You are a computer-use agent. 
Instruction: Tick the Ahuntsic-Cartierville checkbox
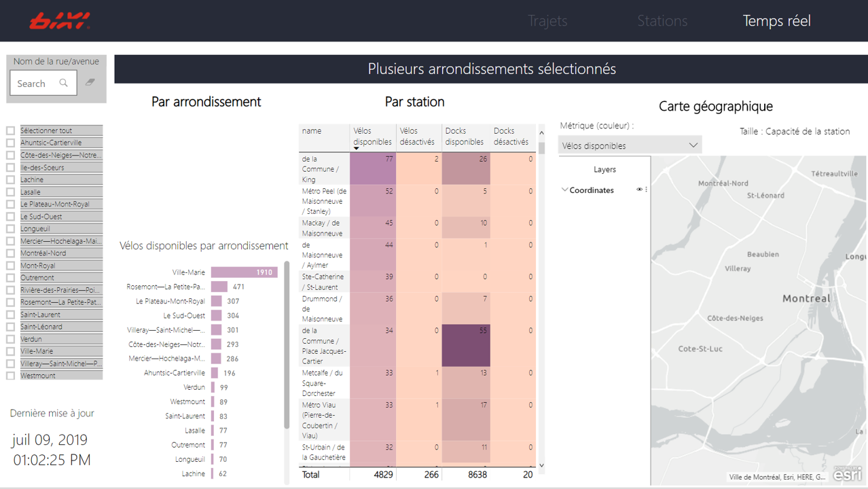pyautogui.click(x=10, y=143)
